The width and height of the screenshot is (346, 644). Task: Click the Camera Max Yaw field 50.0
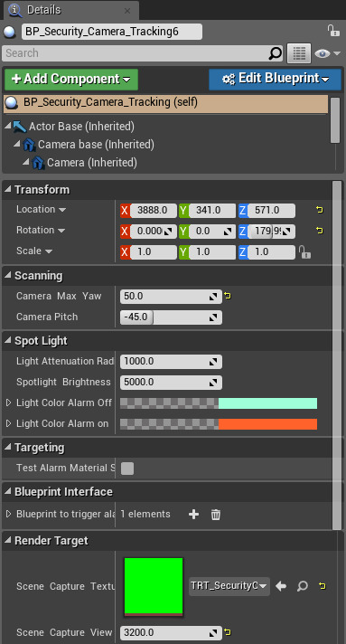(171, 297)
